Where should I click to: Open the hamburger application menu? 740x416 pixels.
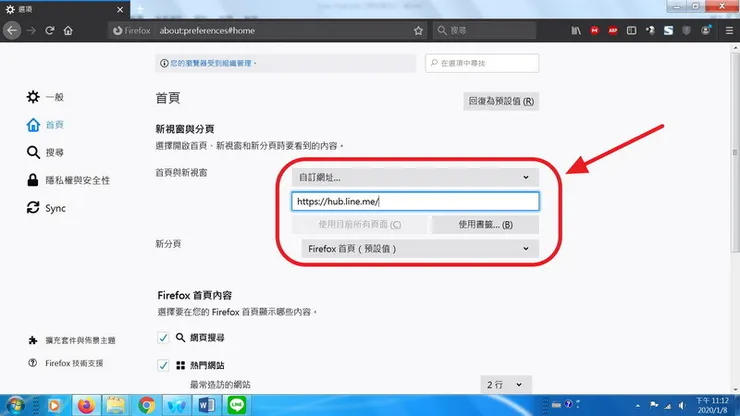coord(729,31)
